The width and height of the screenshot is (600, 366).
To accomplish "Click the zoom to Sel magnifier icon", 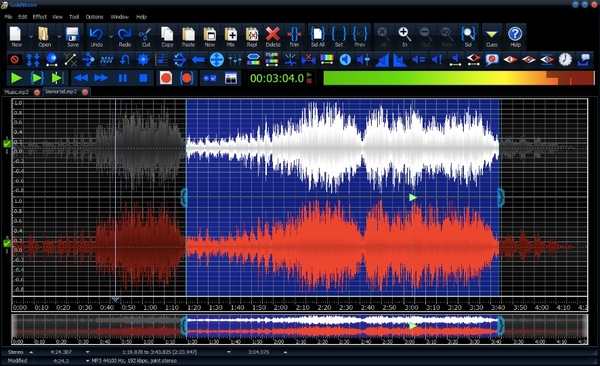I will tap(468, 34).
